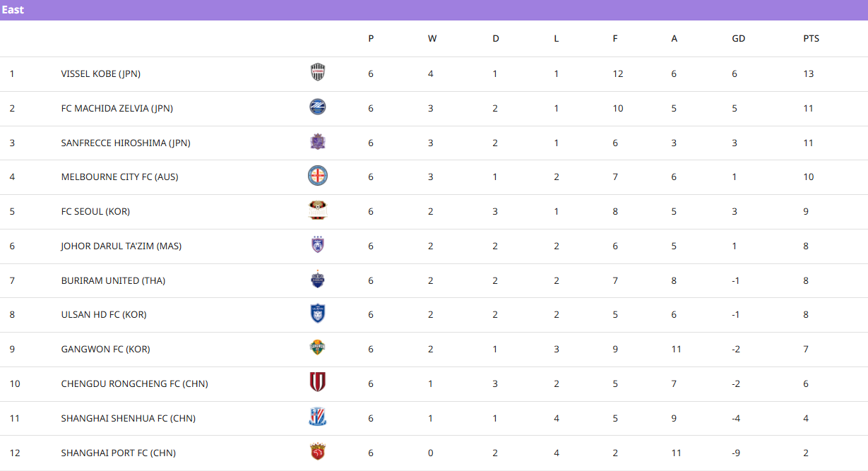Click the PTS column header
Image resolution: width=868 pixels, height=471 pixels.
click(811, 39)
